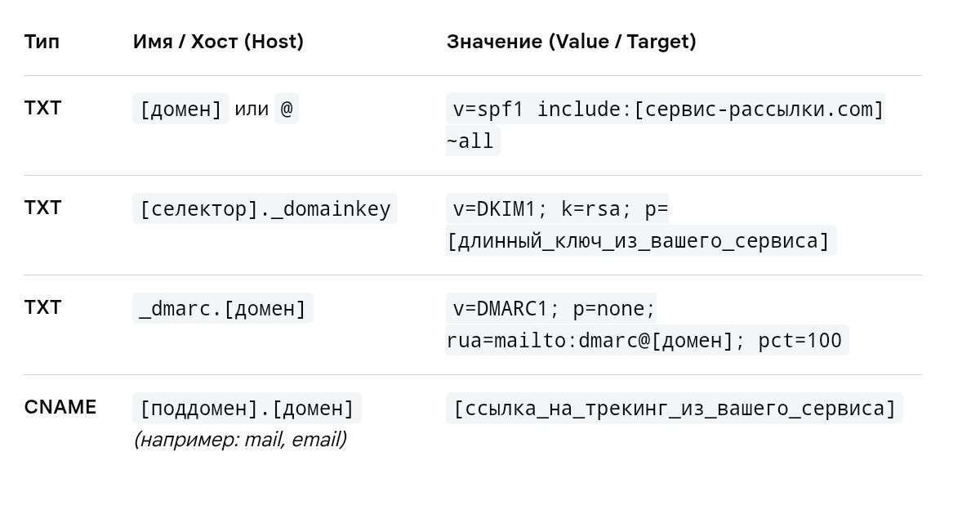Click '[длинный_ключ_из_вашего_сервиса]' placeholder text

(641, 240)
